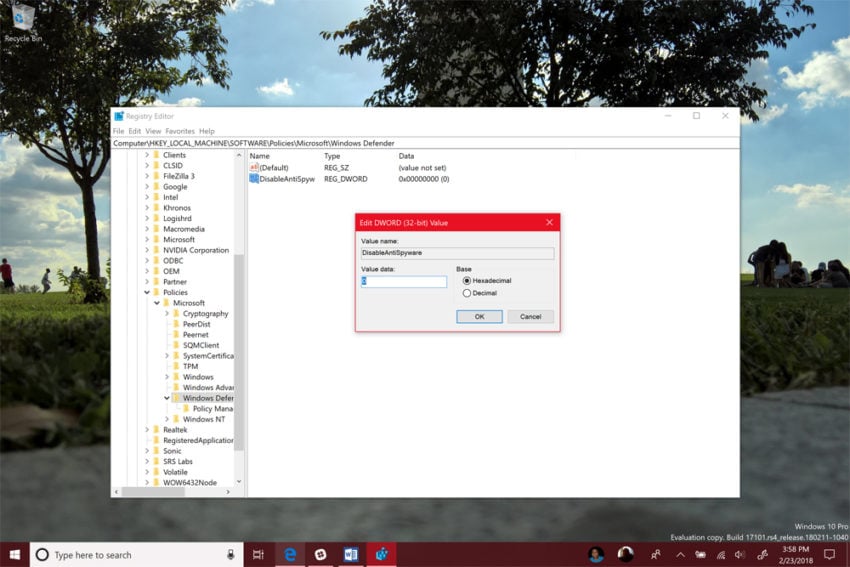Click the tree pane vertical scrollbar thumb
The height and width of the screenshot is (567, 850).
pyautogui.click(x=239, y=351)
